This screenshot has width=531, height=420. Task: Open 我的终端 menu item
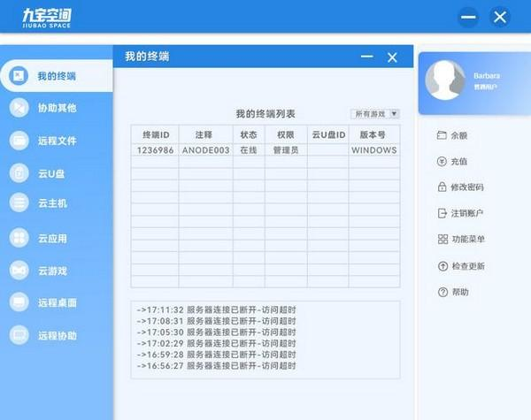(57, 76)
